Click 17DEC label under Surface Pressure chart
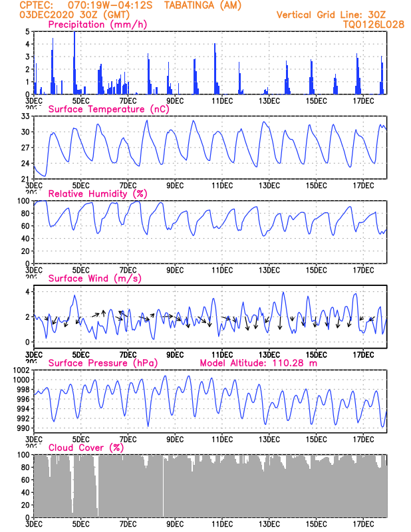 (x=363, y=440)
